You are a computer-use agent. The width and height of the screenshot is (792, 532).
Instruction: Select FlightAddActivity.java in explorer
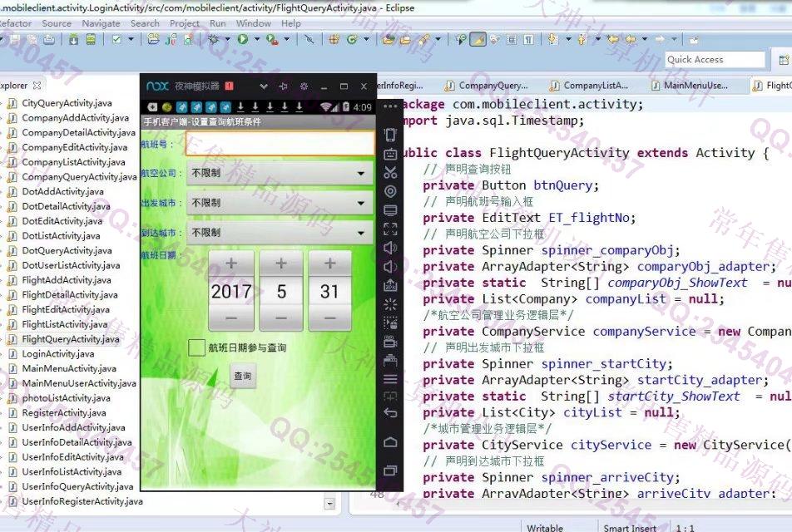point(67,280)
